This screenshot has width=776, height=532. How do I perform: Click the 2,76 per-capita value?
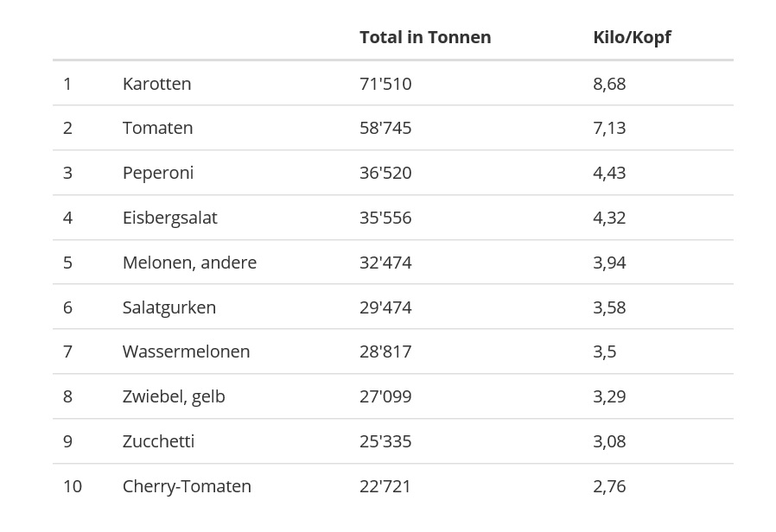click(609, 486)
